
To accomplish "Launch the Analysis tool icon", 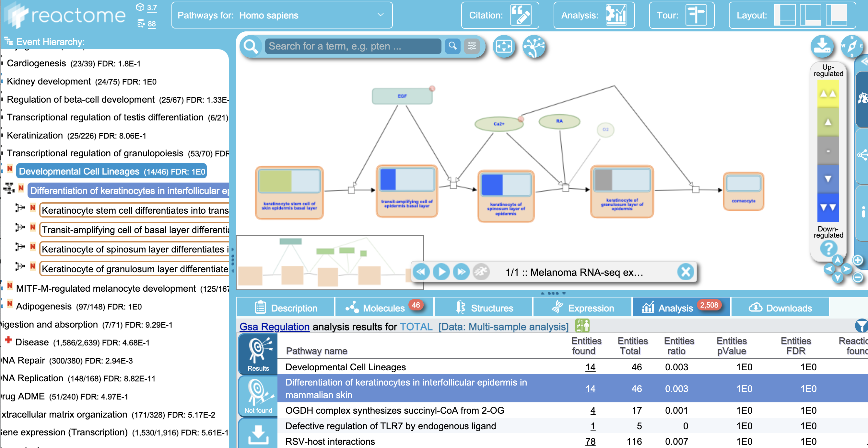I will pos(616,15).
